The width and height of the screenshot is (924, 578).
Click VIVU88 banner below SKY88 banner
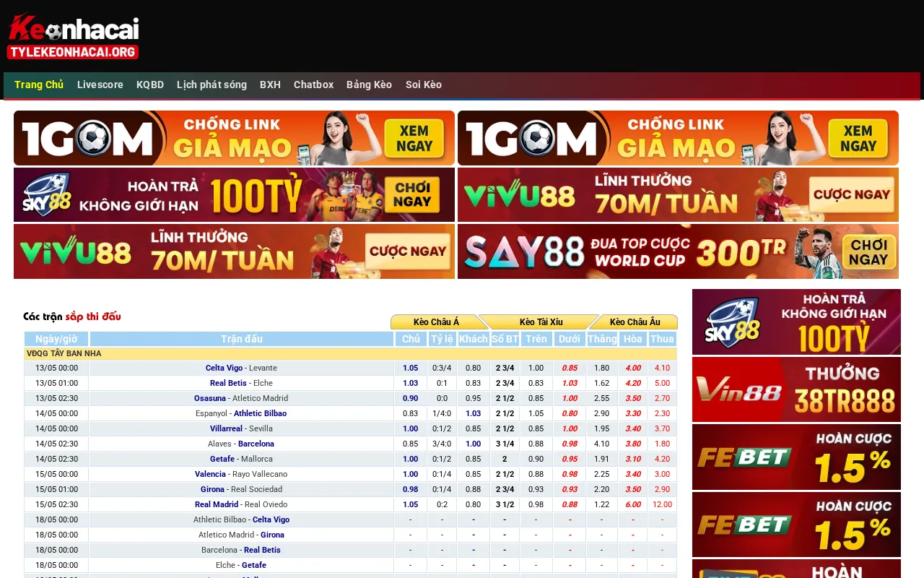(234, 251)
